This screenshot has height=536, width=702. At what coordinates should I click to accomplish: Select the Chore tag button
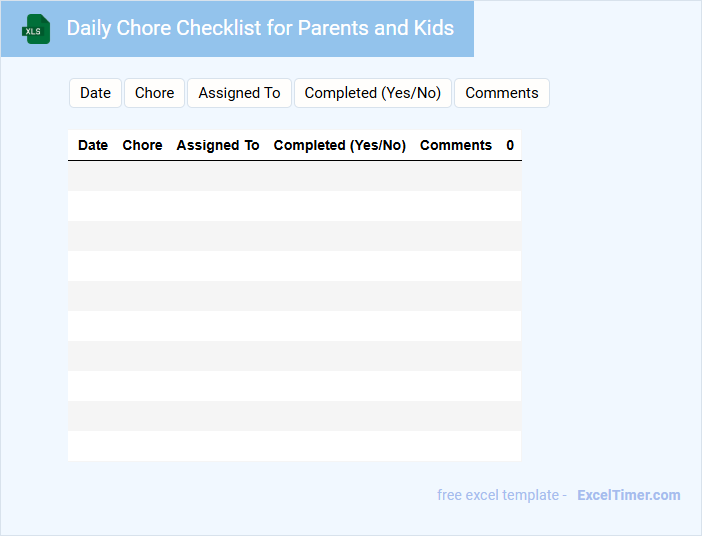click(x=154, y=93)
